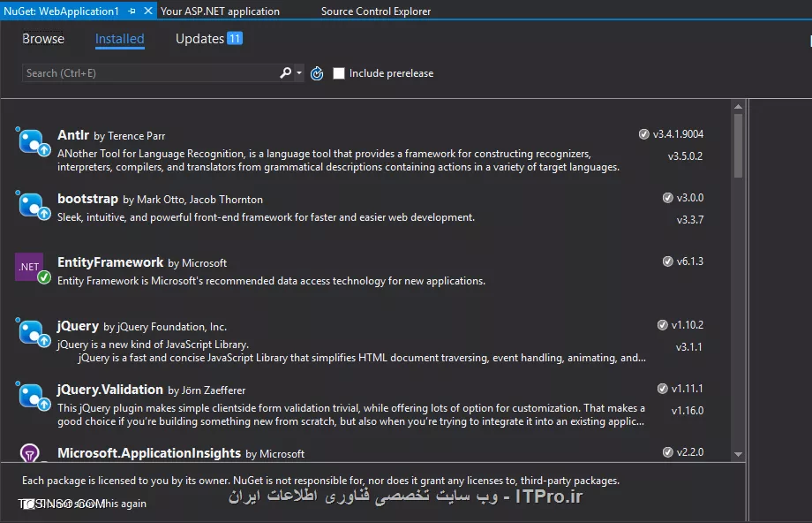The width and height of the screenshot is (812, 523).
Task: Select the EntityFramework package title
Action: coord(110,262)
